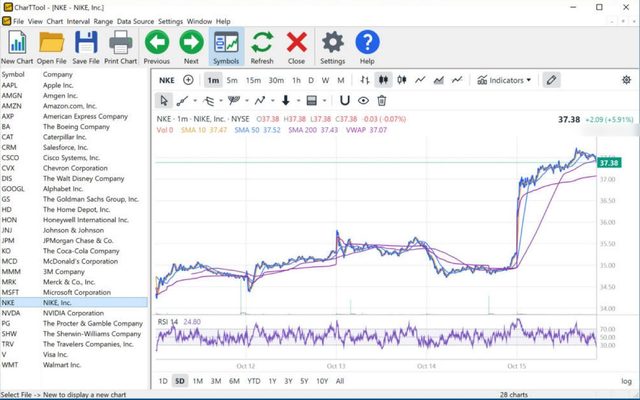Open the Data Source menu
The image size is (640, 400).
136,21
